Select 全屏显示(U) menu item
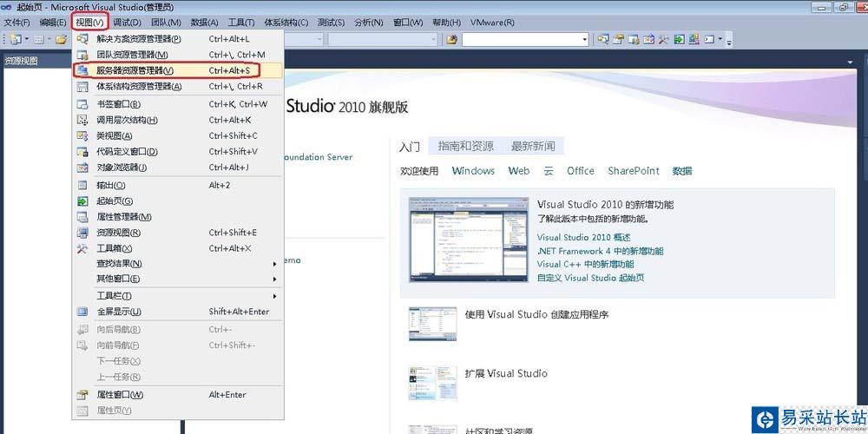 (x=178, y=312)
